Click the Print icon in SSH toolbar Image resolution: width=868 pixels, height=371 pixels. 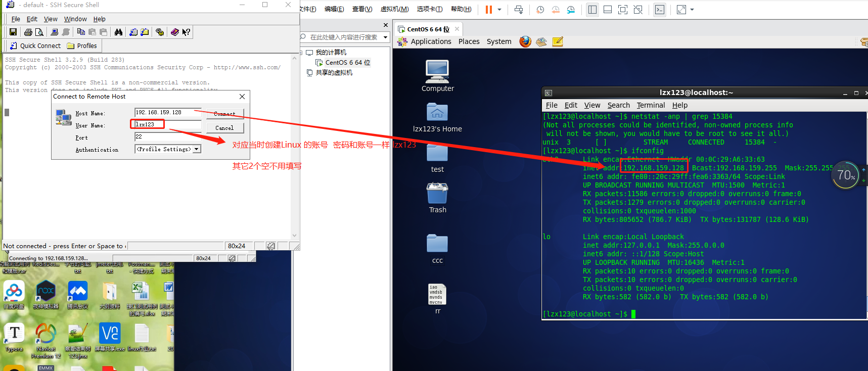click(28, 32)
